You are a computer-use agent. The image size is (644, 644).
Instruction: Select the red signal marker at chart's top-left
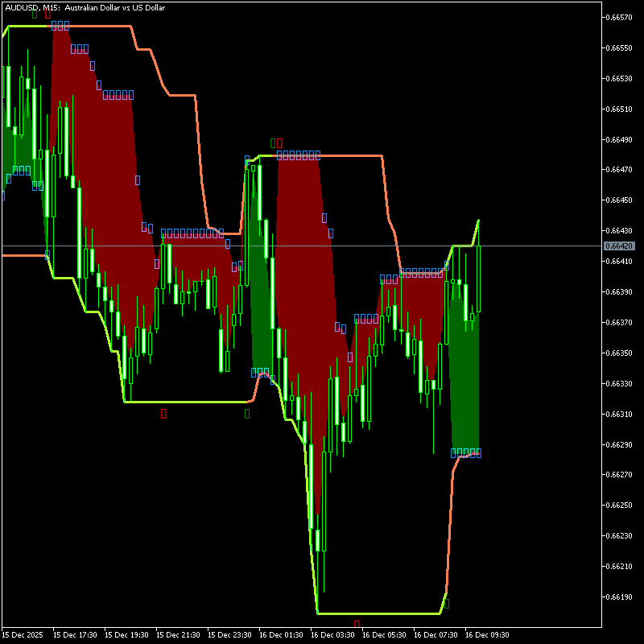coord(47,14)
